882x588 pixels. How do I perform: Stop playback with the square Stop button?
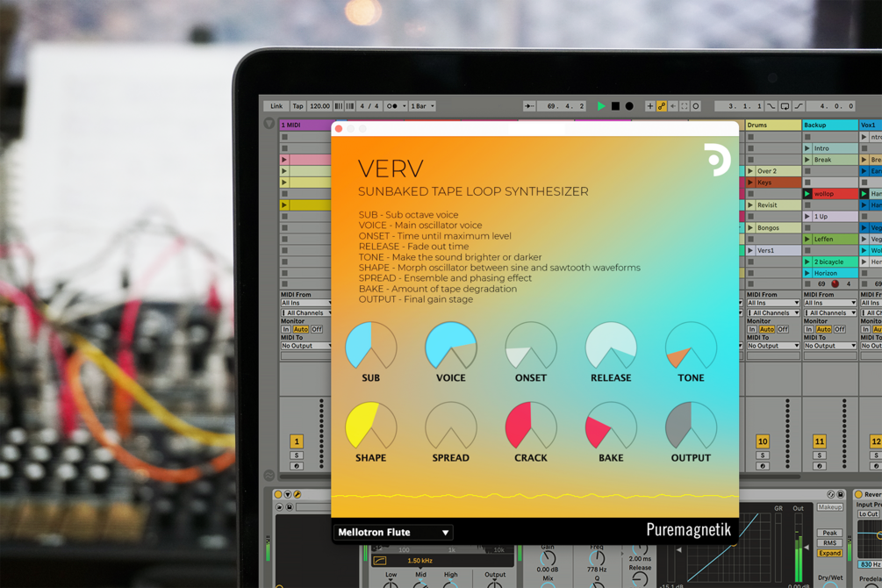615,106
